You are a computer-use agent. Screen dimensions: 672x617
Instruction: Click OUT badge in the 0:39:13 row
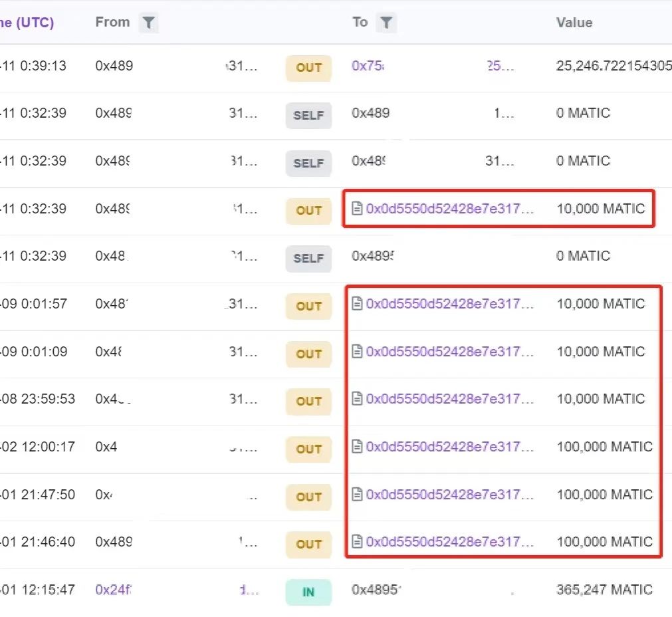[x=308, y=68]
